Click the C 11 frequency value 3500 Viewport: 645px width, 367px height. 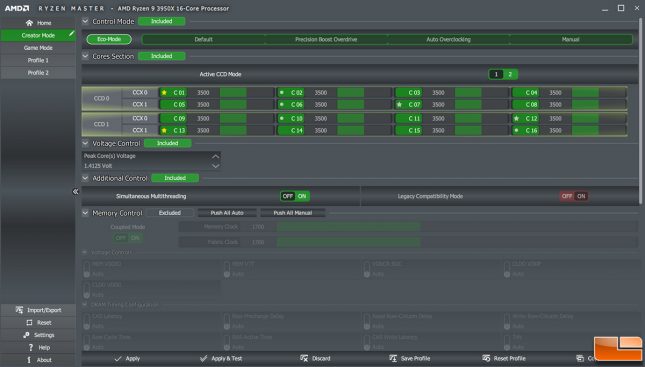438,118
